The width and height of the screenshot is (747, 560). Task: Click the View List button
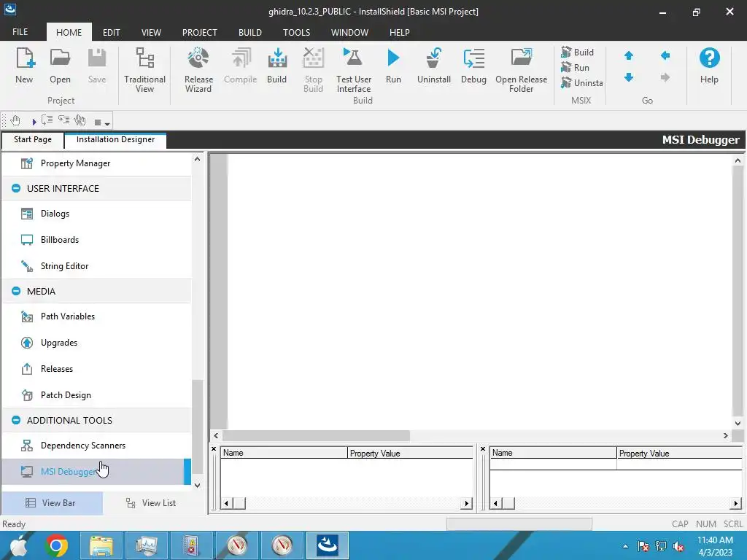[152, 503]
